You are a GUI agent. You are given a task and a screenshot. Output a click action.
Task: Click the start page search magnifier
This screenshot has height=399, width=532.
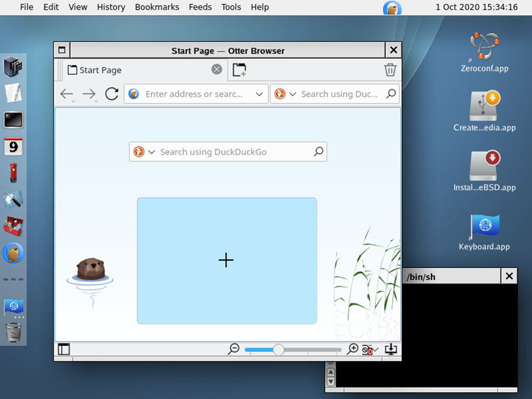(318, 151)
